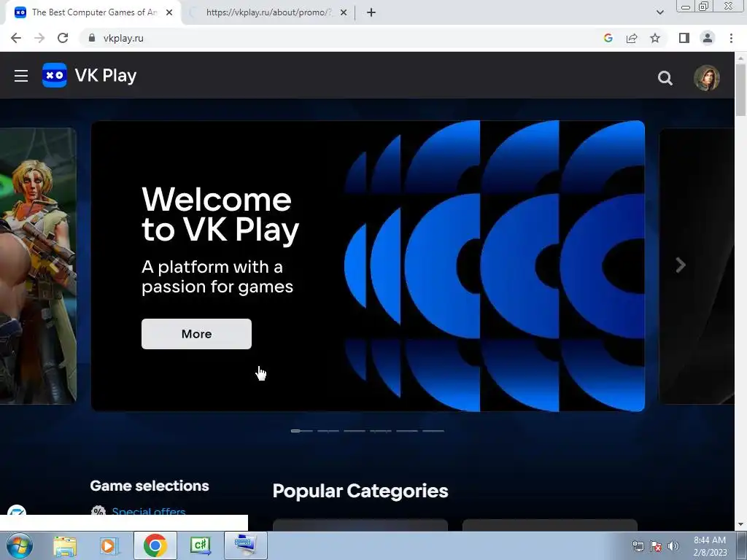This screenshot has height=560, width=747.
Task: Open the site search magnifier
Action: tap(665, 77)
